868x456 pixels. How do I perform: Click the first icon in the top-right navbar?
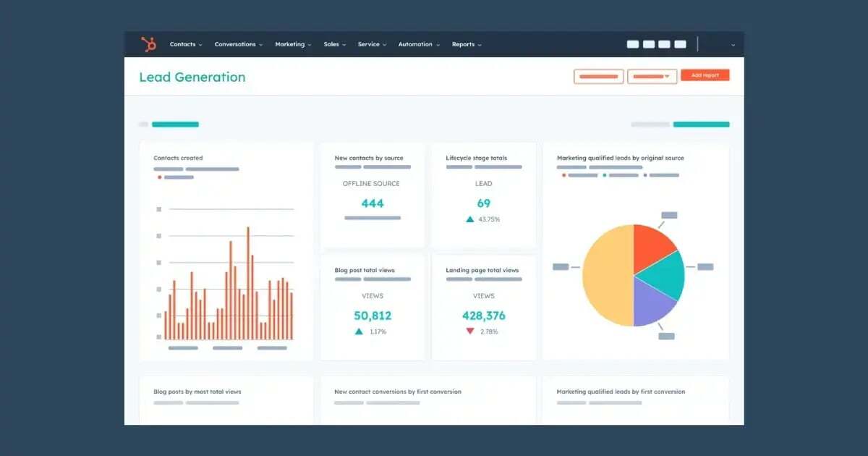[x=632, y=44]
